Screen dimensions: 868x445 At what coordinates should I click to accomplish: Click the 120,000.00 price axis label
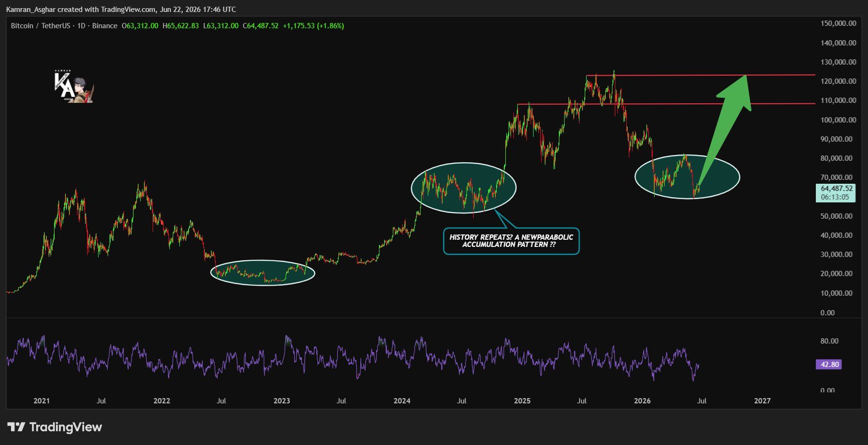tap(838, 81)
